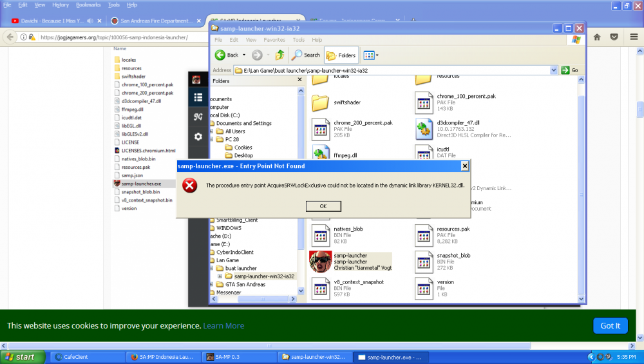The image size is (644, 364).
Task: Open the View menu in Explorer window
Action: click(251, 40)
